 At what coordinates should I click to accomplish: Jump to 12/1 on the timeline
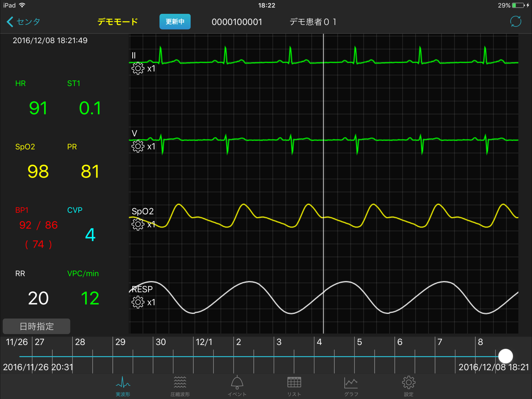point(204,342)
